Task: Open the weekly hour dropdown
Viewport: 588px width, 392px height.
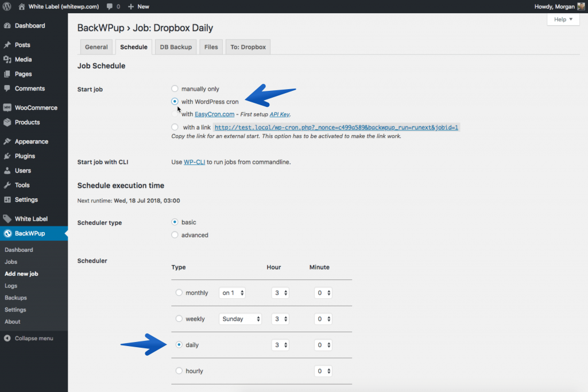Action: tap(280, 319)
